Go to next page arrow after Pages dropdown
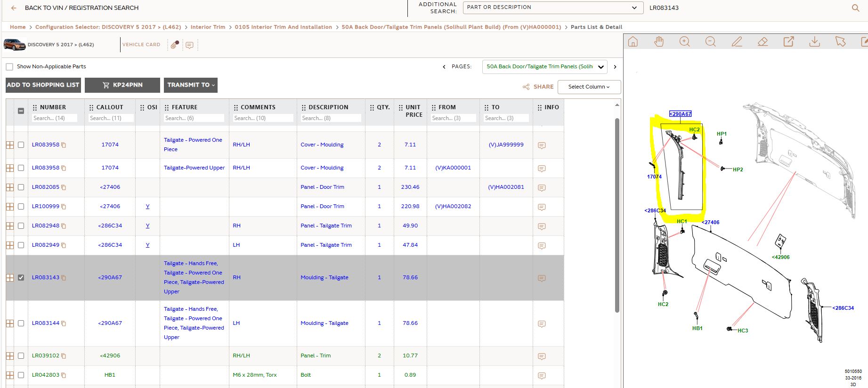Screen dimensions: 868x388 615,67
